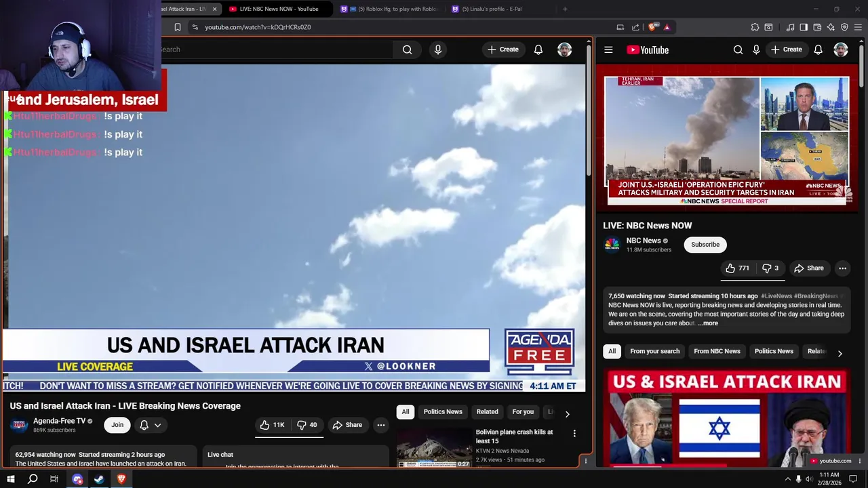The image size is (868, 488).
Task: Open new tab with plus button
Action: tap(565, 9)
